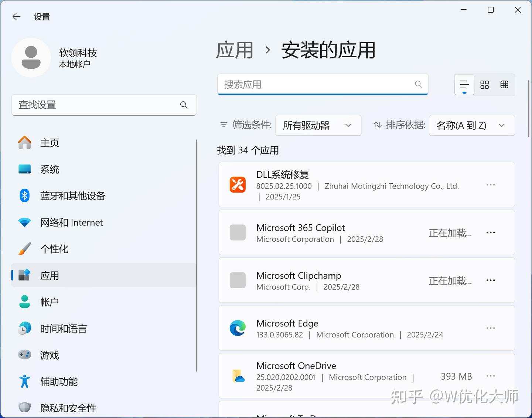Screen dimensions: 532x418
Task: Focus the 搜索应用 search field
Action: click(x=323, y=84)
